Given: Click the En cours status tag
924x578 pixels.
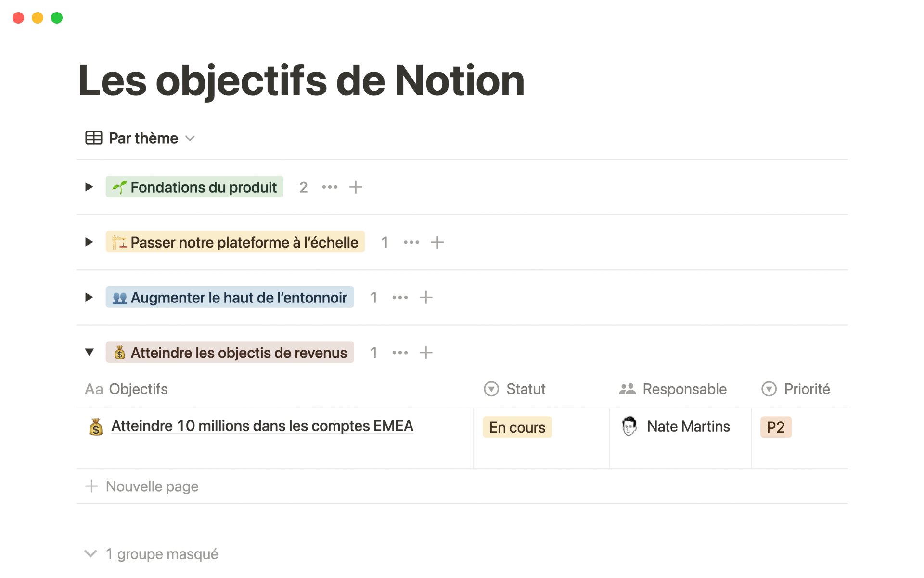Looking at the screenshot, I should click(517, 427).
